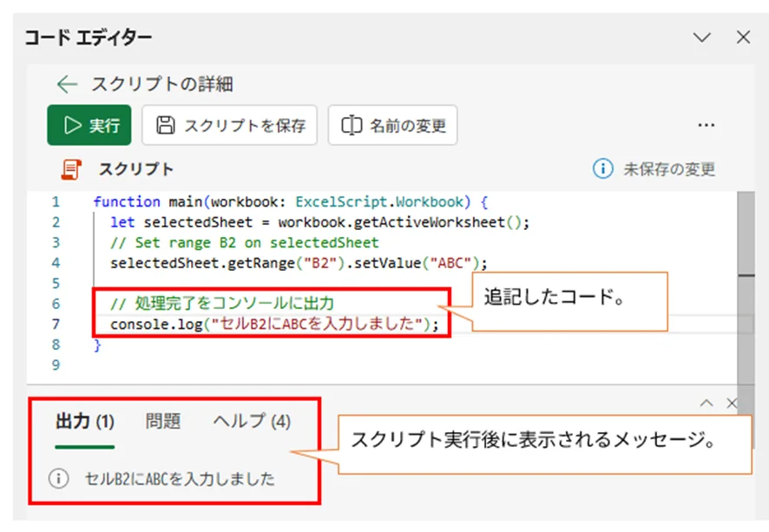Collapse the editor using the title bar chevron

[700, 37]
